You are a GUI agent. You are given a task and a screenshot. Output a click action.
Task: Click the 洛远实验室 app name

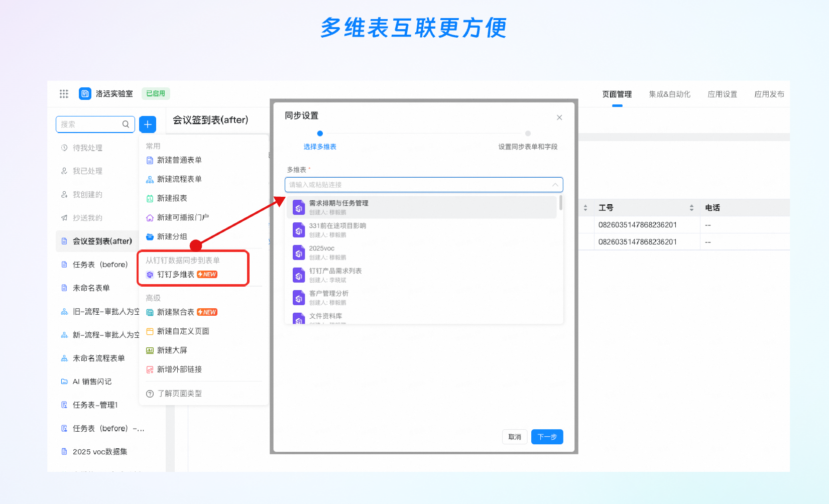click(x=114, y=94)
